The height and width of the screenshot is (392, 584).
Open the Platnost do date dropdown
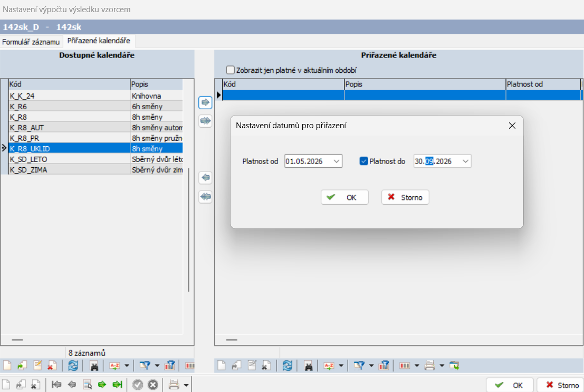coord(465,161)
